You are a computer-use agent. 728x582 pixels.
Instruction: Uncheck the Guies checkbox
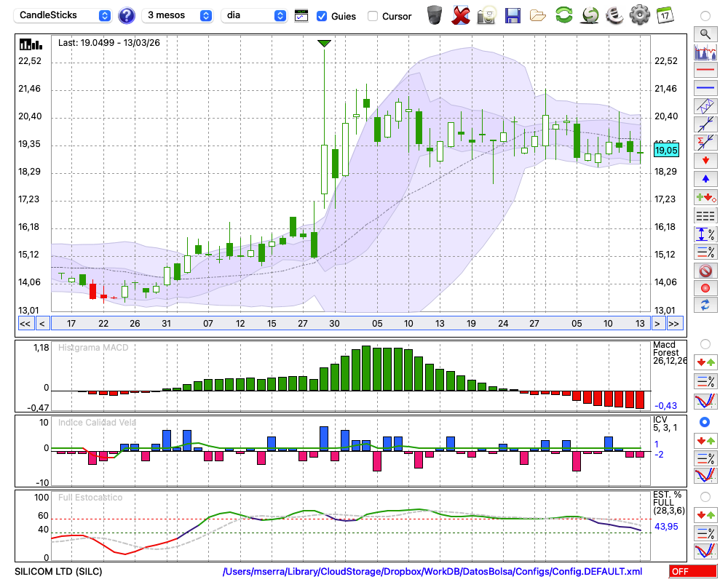322,16
